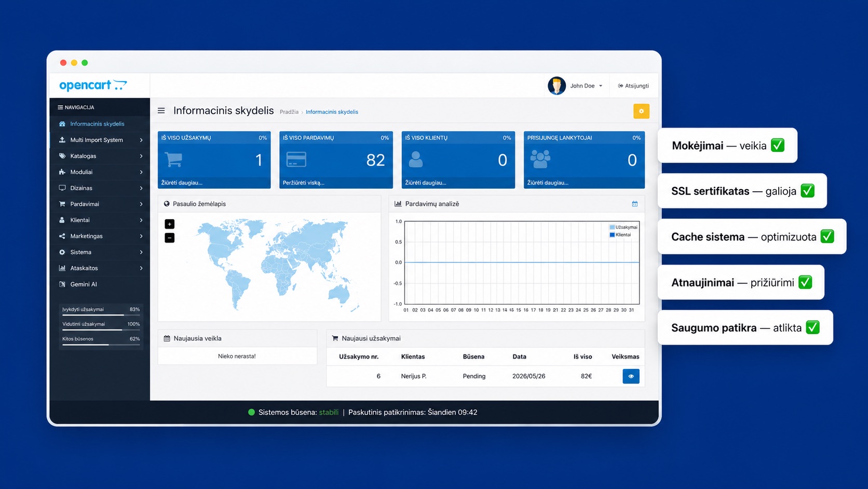
Task: Expand Katalogas chevron arrow
Action: (141, 156)
